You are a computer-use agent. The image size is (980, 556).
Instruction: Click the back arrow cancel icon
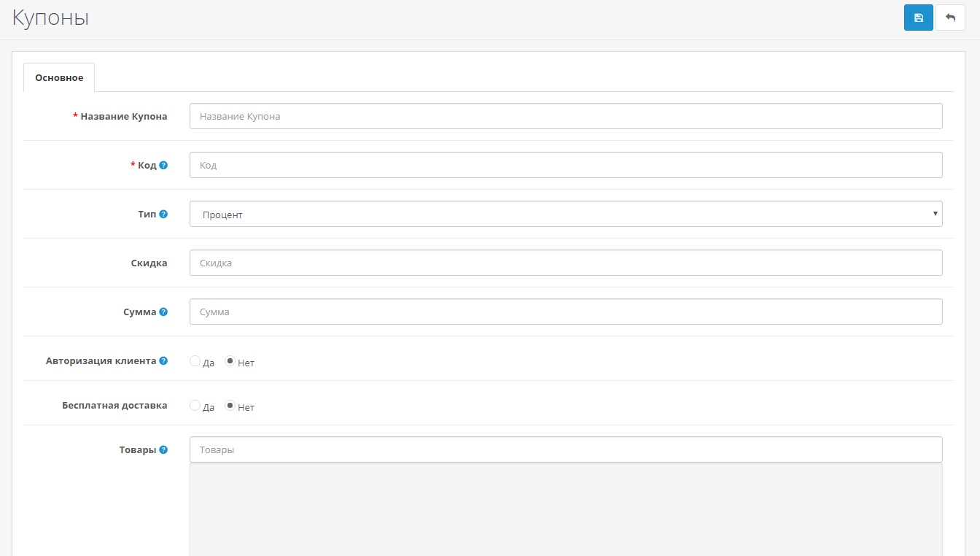point(949,18)
